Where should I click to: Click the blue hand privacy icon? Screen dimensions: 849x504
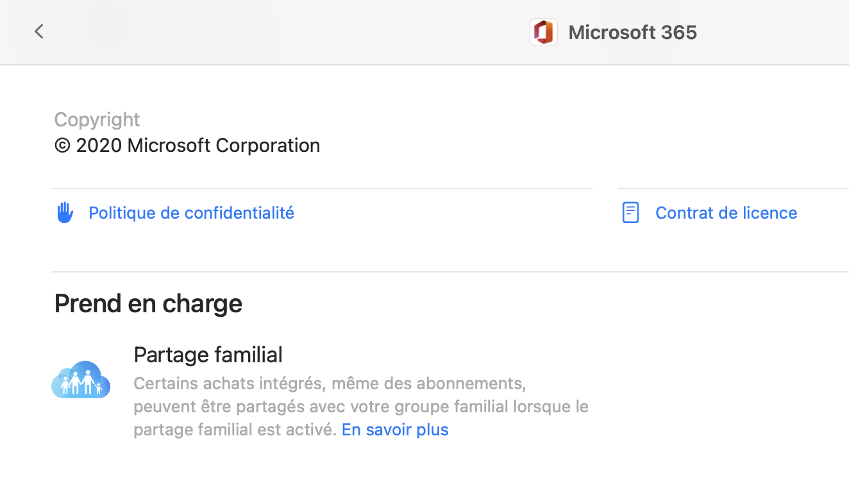[65, 212]
